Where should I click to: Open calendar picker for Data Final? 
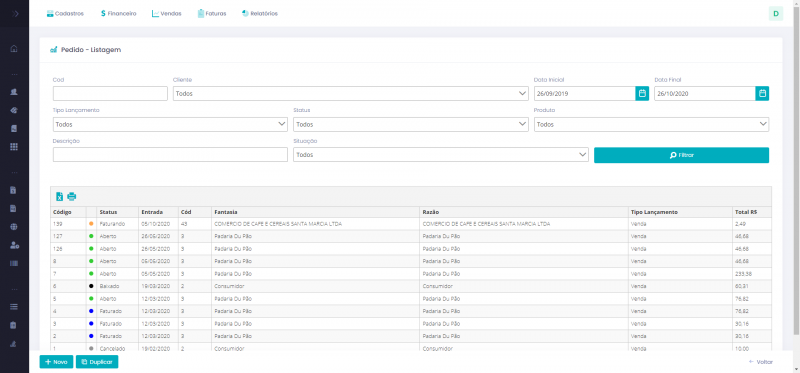point(762,93)
